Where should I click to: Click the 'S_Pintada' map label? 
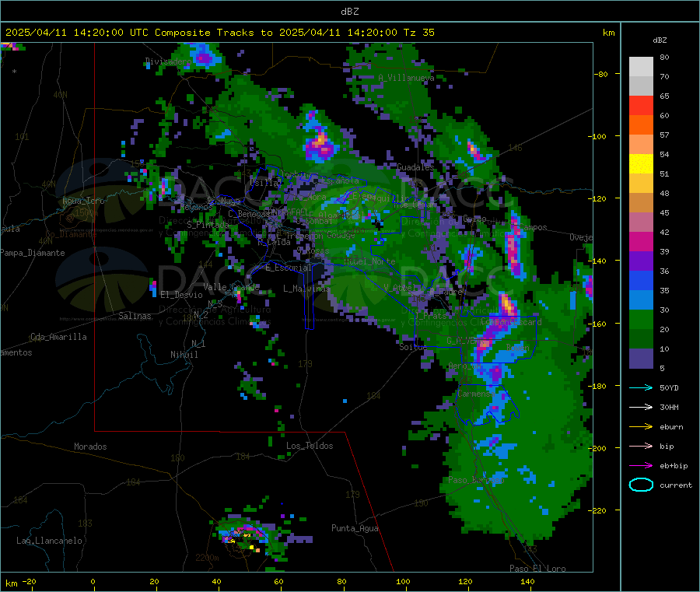click(208, 225)
